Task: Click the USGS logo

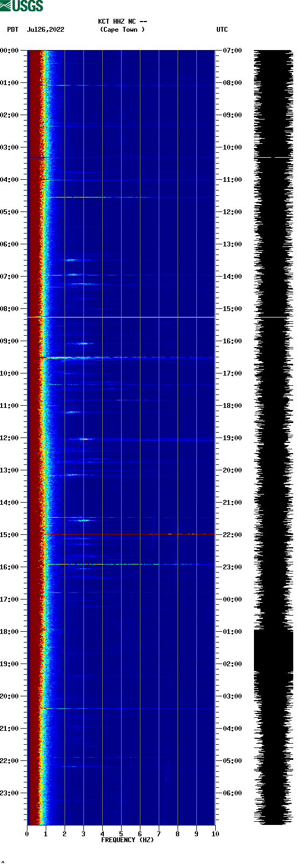Action: 22,6
